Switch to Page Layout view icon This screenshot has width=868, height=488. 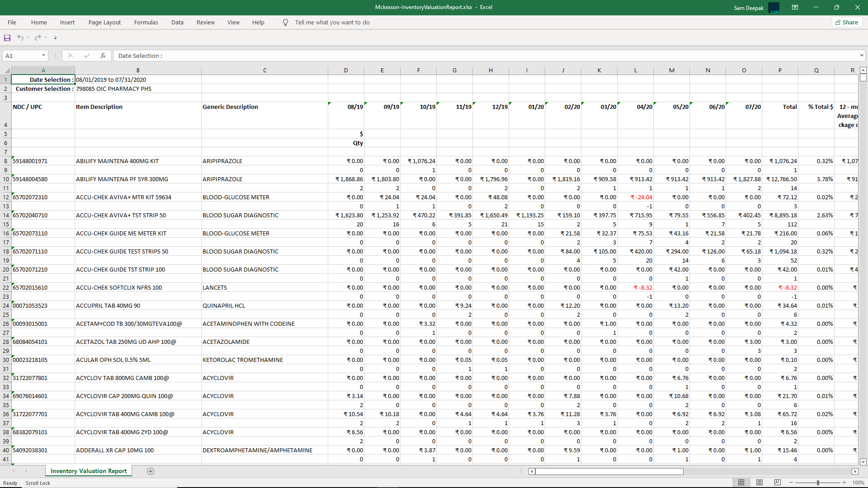pos(759,483)
